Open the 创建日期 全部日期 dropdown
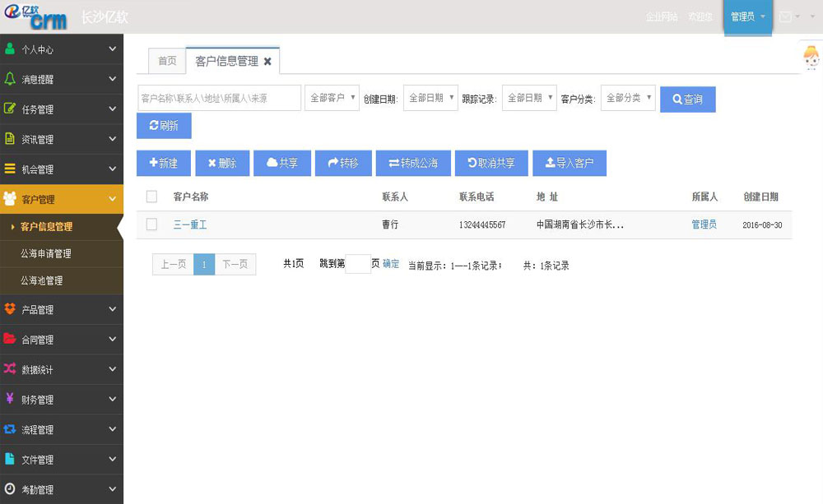 tap(430, 98)
